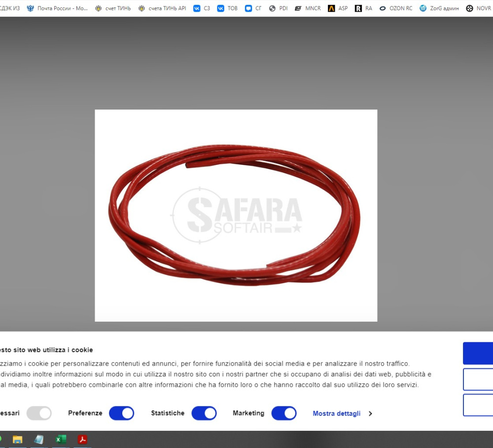This screenshot has width=493, height=448.
Task: Open the MNCR bookmark
Action: 308,8
